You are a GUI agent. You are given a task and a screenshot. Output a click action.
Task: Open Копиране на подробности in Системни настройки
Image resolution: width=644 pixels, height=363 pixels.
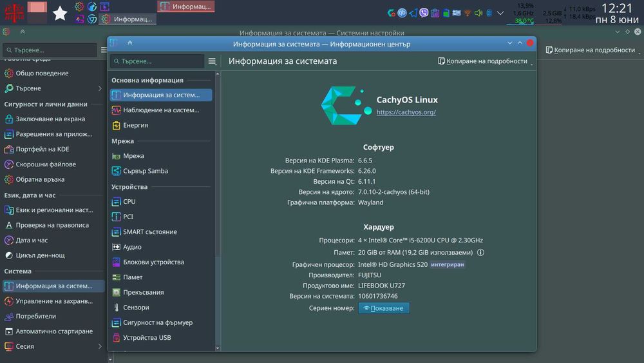(x=592, y=50)
